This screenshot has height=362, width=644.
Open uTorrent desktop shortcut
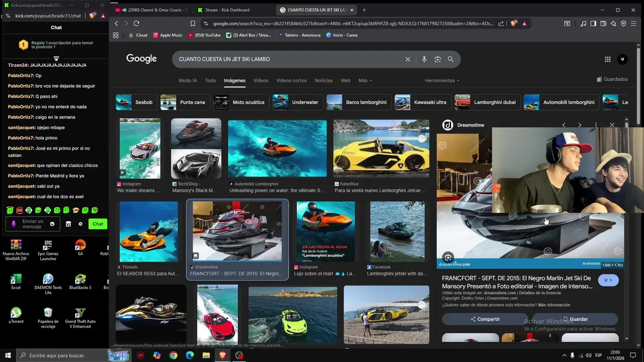tap(16, 316)
